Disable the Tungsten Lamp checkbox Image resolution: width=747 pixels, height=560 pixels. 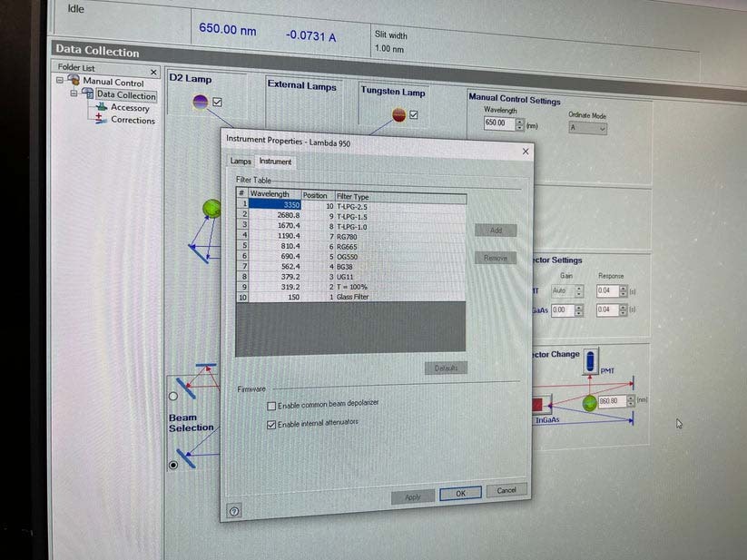pyautogui.click(x=414, y=114)
